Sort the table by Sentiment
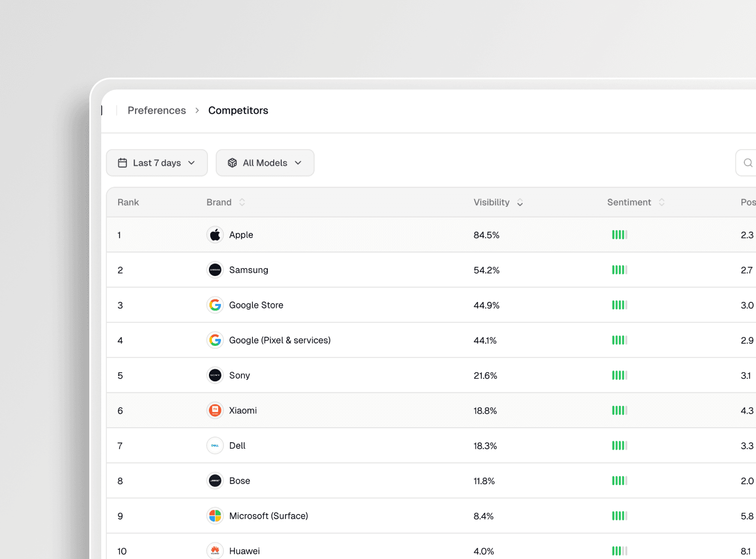This screenshot has width=756, height=559. click(x=662, y=202)
